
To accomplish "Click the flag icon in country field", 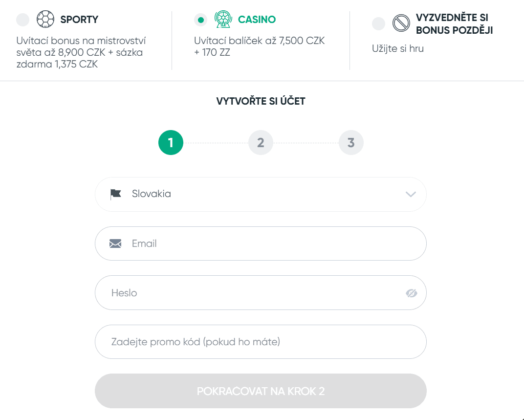I will (x=116, y=194).
